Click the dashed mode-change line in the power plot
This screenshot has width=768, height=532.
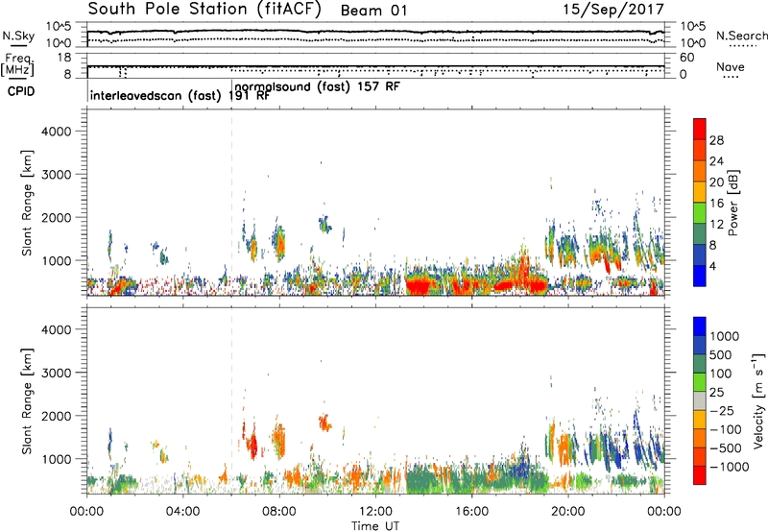pos(231,202)
